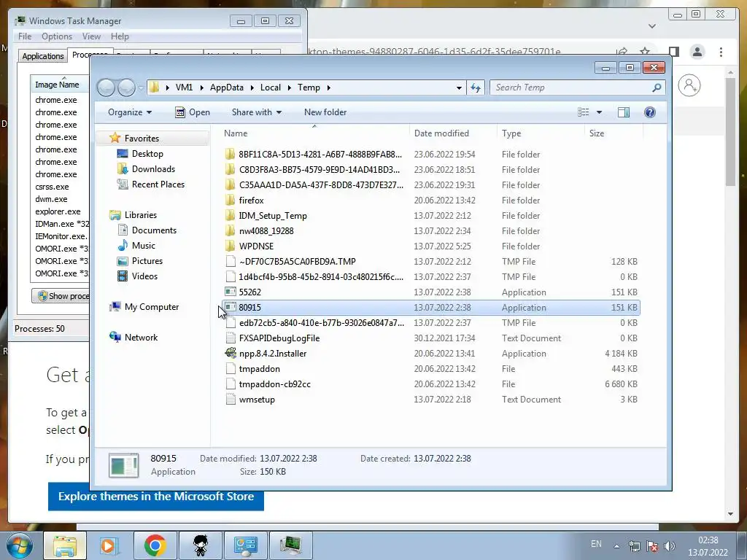Switch to Chrome from the taskbar
This screenshot has width=747, height=560.
click(x=155, y=545)
